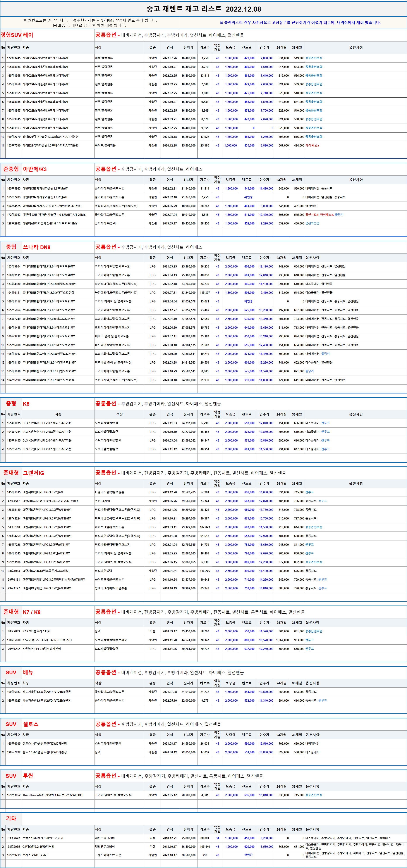Viewport: 407px width, 868px height.
Task: Select plate number 48호2863
Action: pyautogui.click(x=14, y=631)
